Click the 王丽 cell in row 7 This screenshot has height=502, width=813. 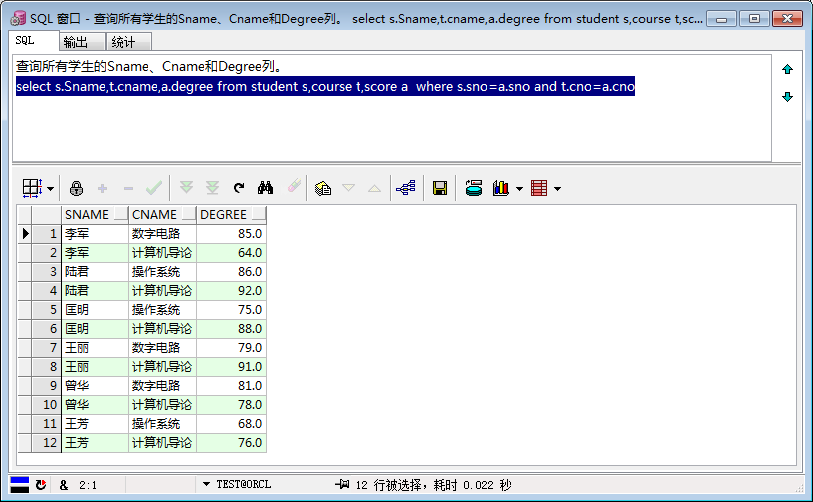click(95, 348)
